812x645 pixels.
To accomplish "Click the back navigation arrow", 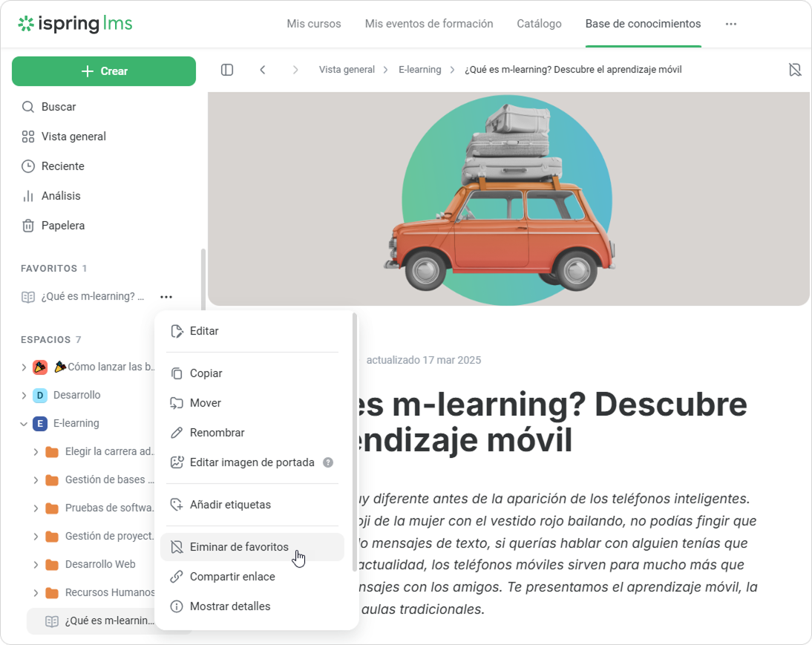I will coord(263,70).
